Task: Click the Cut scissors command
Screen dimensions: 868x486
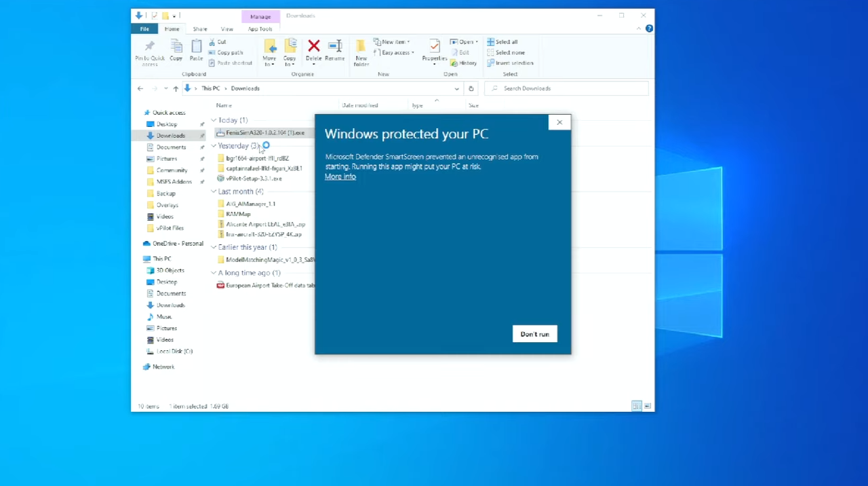Action: (218, 42)
